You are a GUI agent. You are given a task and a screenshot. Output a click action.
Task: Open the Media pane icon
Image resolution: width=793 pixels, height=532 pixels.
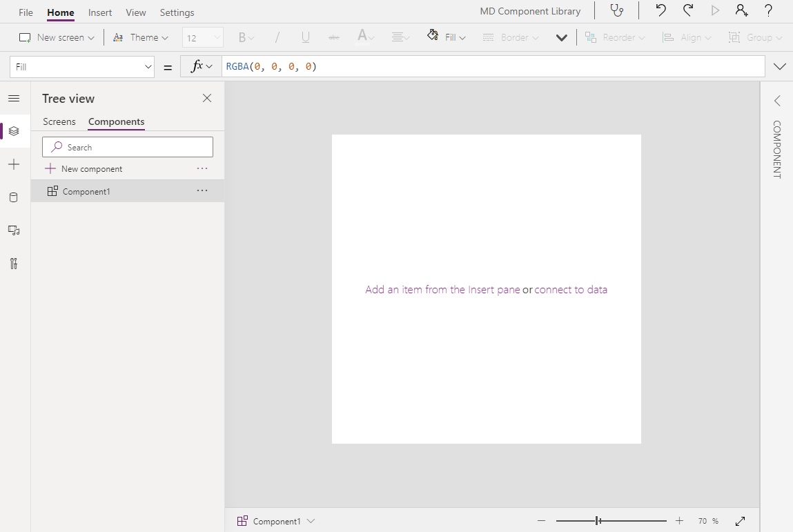coord(14,230)
